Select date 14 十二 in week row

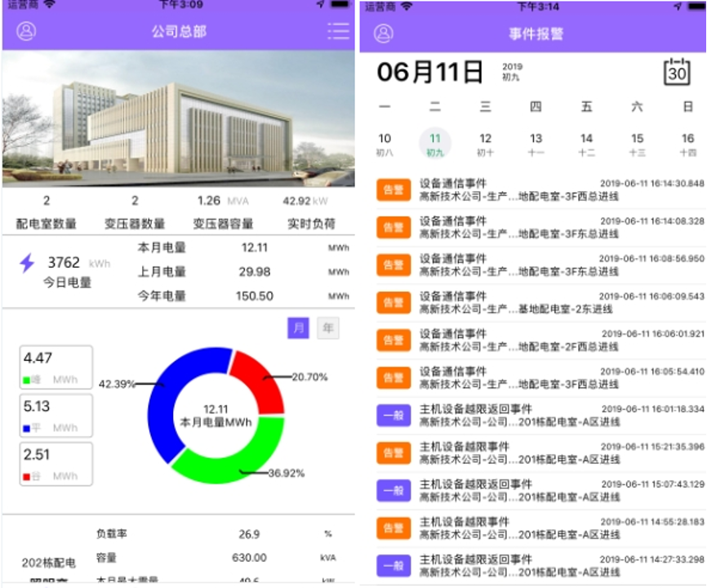(586, 144)
